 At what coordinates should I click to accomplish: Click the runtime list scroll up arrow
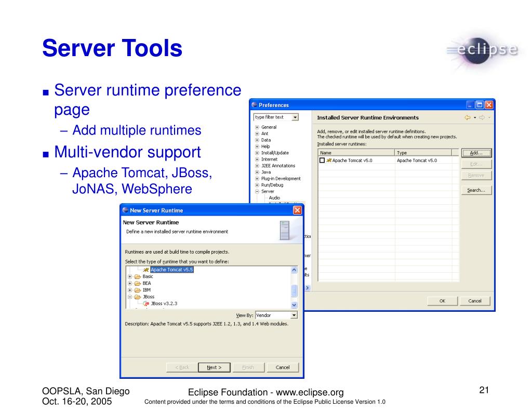click(294, 270)
